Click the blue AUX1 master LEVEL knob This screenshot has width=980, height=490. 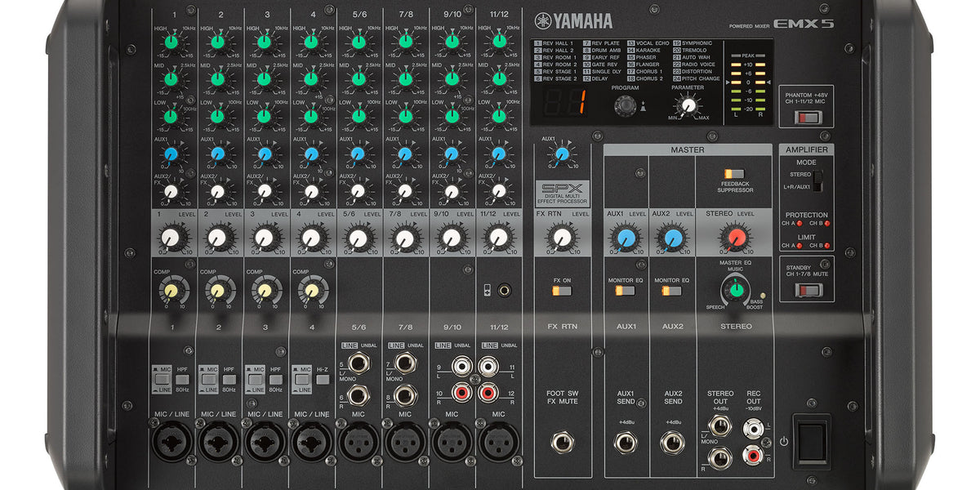(626, 238)
